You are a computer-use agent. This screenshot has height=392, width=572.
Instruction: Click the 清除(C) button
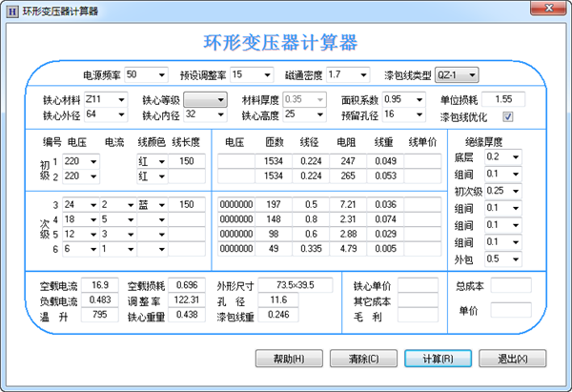[x=364, y=359]
